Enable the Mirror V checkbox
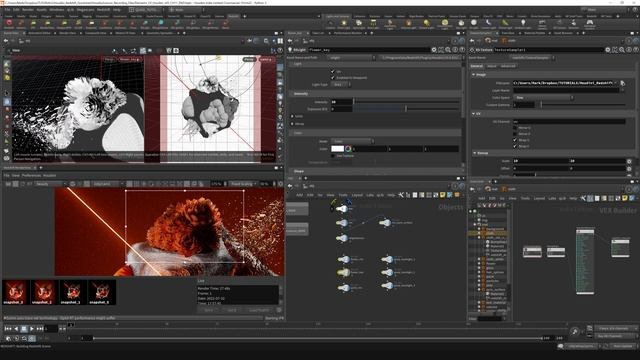The image size is (640, 360). [515, 134]
